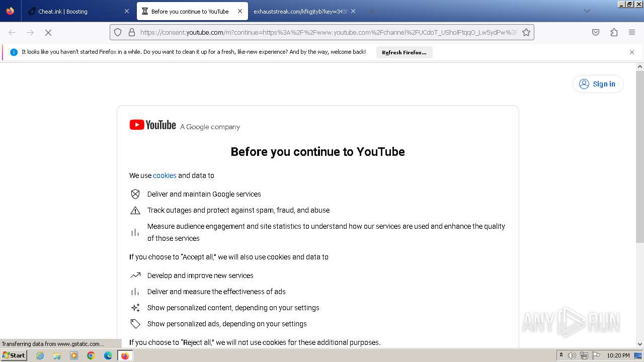Click text Deliver and maintain Google services

pos(204,194)
